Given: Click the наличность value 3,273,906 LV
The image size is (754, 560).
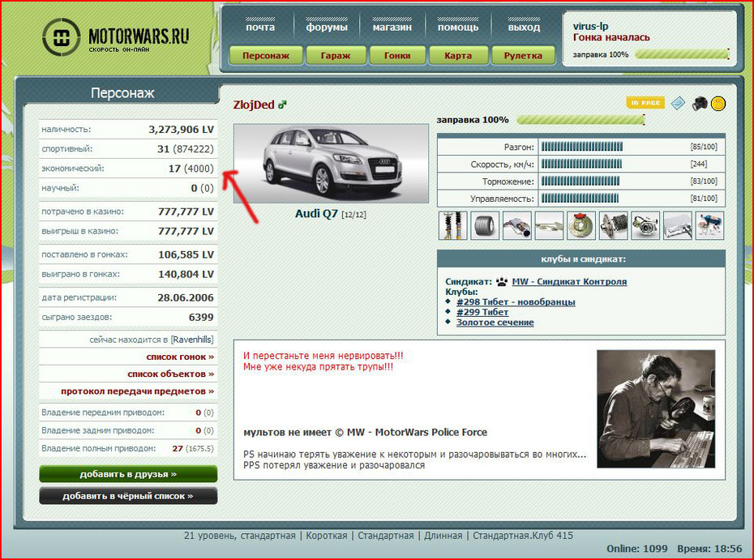Looking at the screenshot, I should coord(181,130).
